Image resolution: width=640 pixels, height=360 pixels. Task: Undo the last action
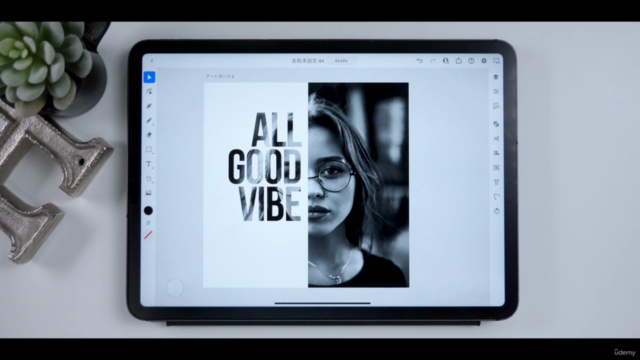click(x=420, y=61)
